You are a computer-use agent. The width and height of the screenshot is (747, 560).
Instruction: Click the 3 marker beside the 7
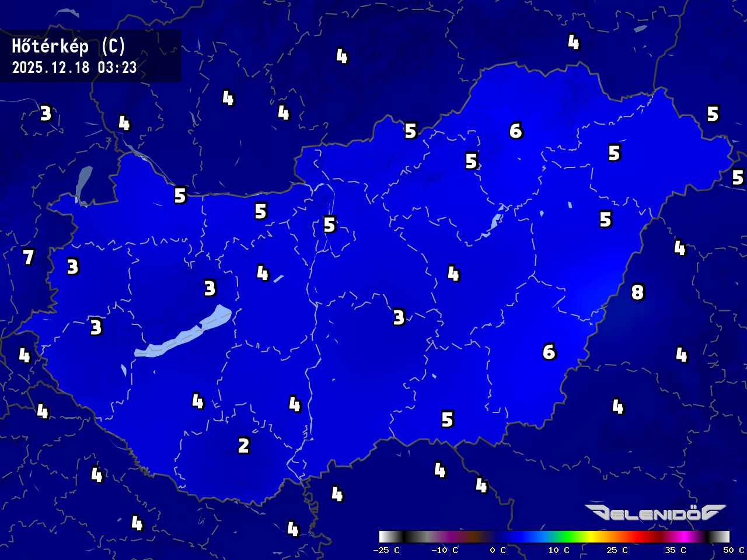coord(72,267)
